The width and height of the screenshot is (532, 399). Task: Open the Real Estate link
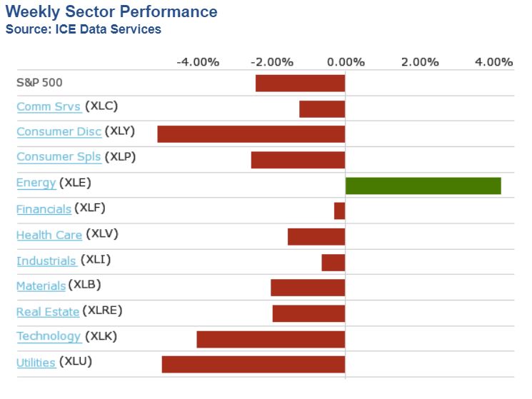(x=47, y=311)
